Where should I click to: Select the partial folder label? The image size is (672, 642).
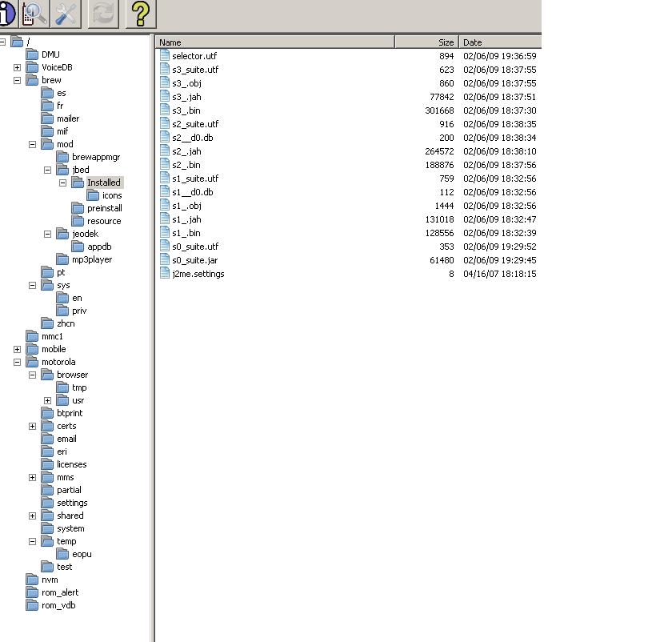pos(69,490)
